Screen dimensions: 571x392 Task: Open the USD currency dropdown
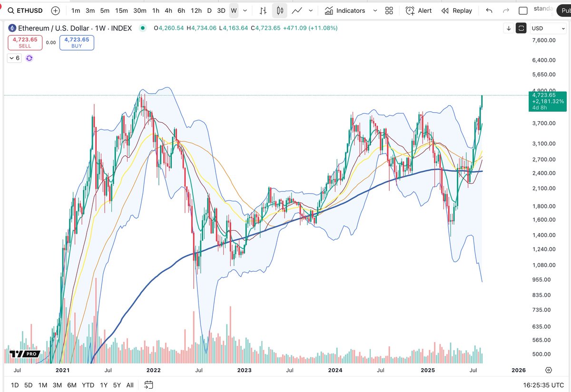click(548, 28)
